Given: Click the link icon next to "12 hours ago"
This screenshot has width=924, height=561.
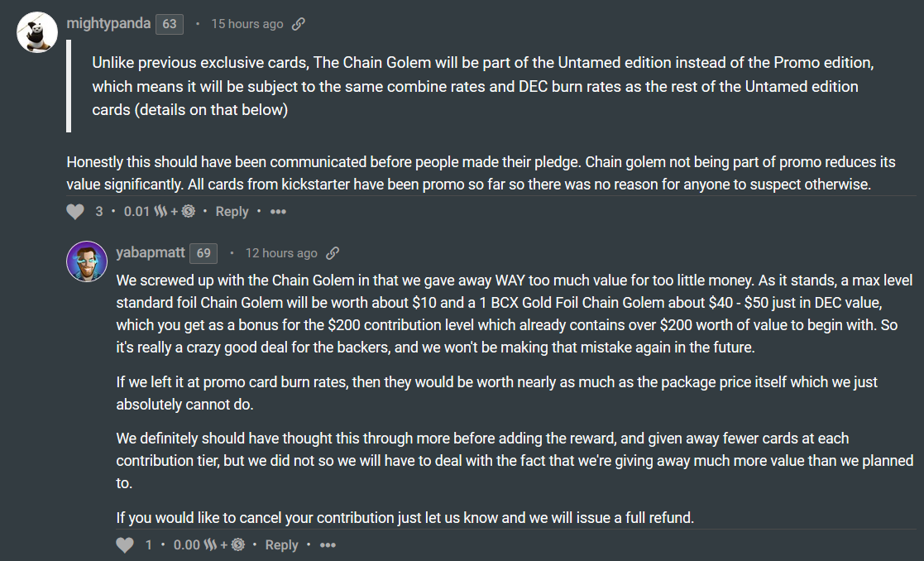Looking at the screenshot, I should pyautogui.click(x=333, y=253).
